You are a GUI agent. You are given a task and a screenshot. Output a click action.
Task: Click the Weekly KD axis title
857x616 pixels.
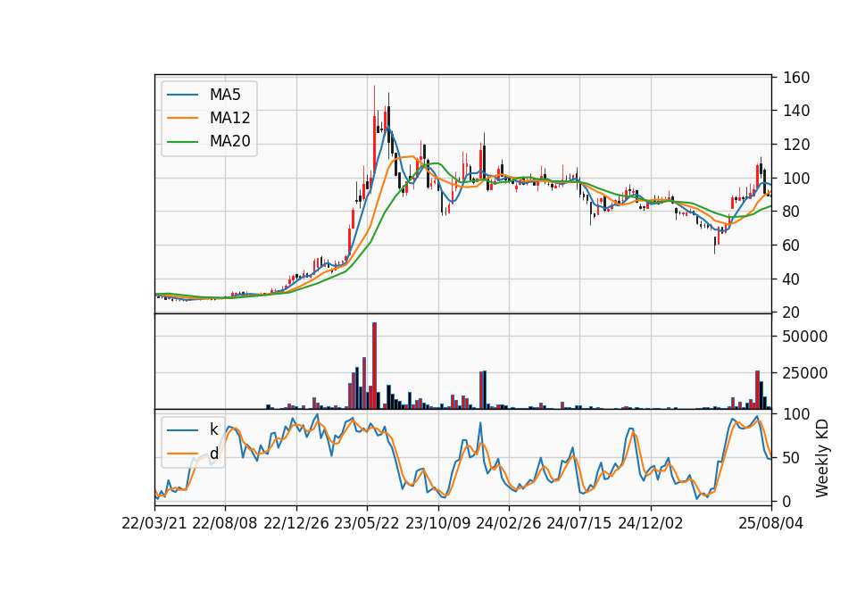tap(821, 458)
